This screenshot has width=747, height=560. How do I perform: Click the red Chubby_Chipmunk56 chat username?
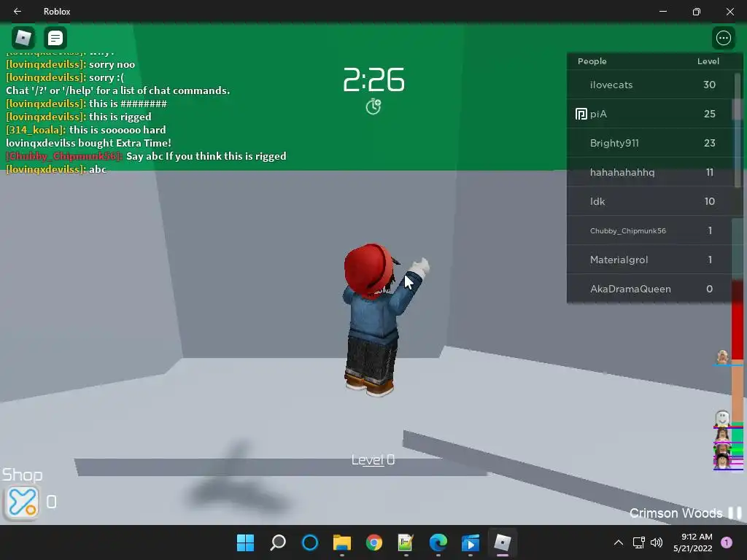pos(64,156)
